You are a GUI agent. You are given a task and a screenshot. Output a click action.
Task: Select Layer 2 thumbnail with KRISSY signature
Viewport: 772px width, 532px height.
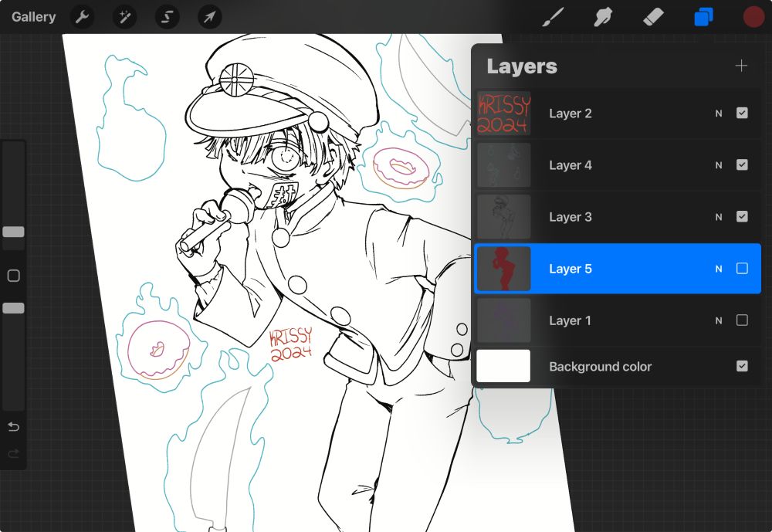tap(503, 114)
